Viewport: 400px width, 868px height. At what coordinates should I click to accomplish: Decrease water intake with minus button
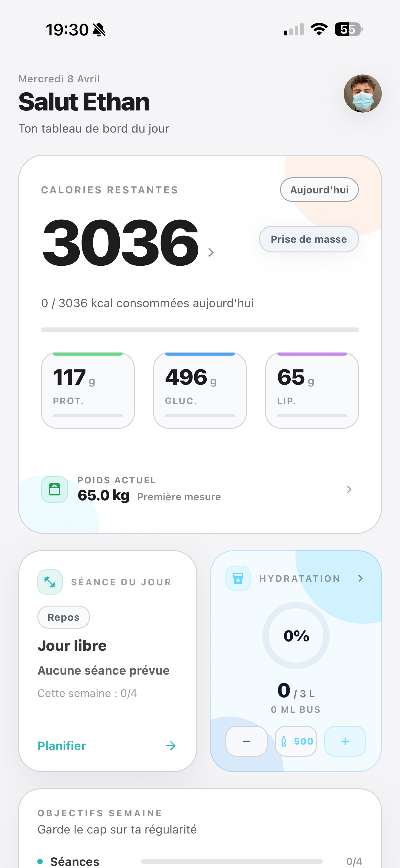click(x=246, y=741)
